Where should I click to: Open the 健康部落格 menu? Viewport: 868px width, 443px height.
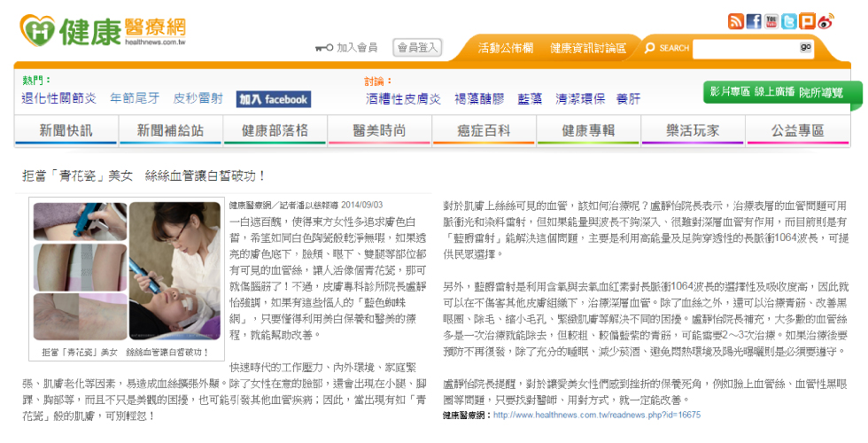click(x=275, y=131)
